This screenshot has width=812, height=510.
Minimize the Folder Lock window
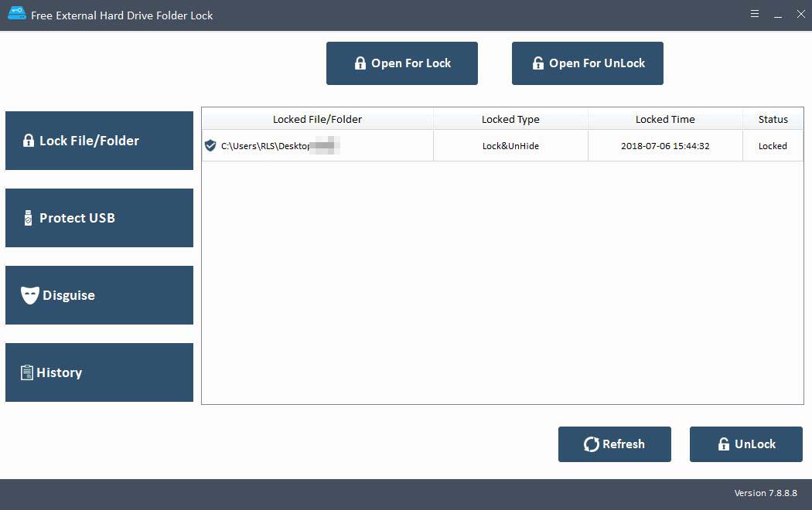tap(777, 15)
